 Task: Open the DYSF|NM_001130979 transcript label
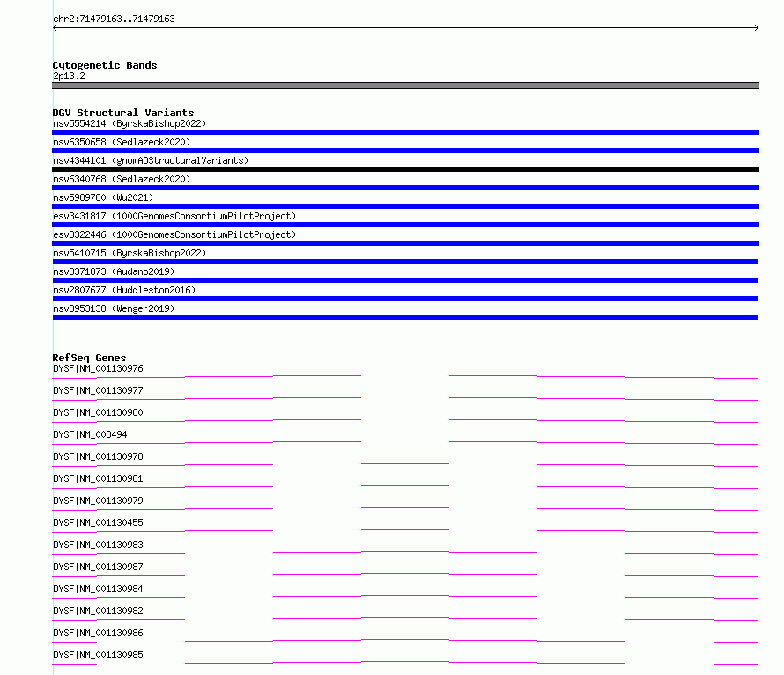pyautogui.click(x=98, y=501)
